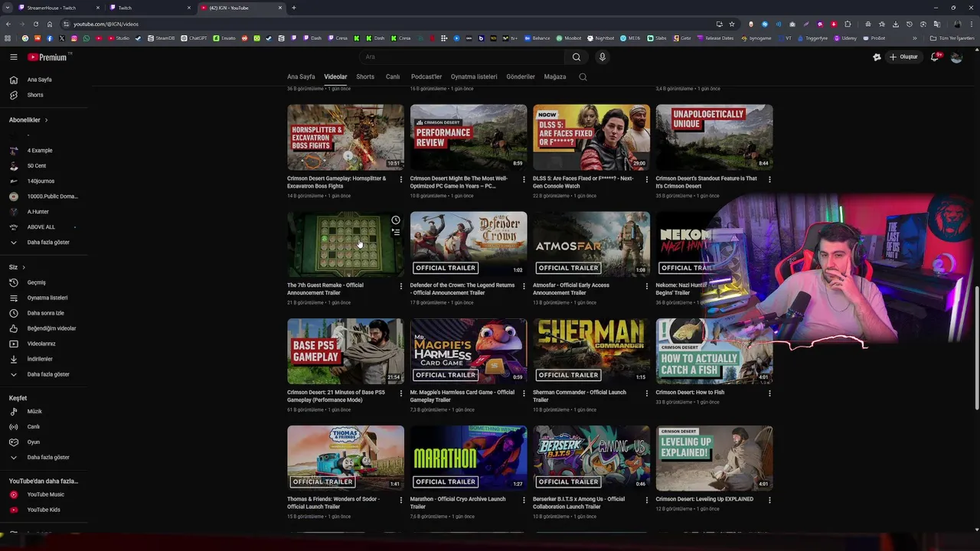Open Oyun under Keşfet
The width and height of the screenshot is (980, 551).
click(34, 442)
